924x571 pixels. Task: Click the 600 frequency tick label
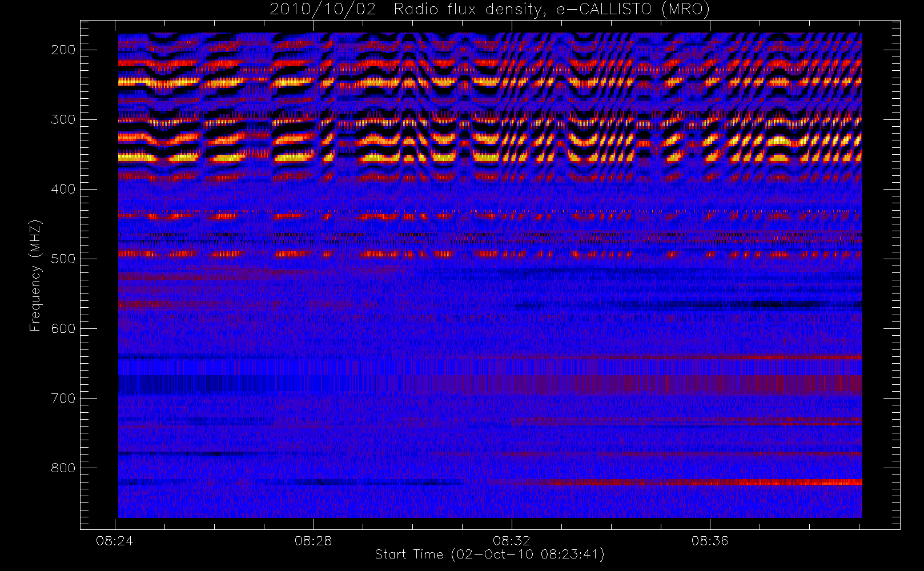[x=63, y=328]
